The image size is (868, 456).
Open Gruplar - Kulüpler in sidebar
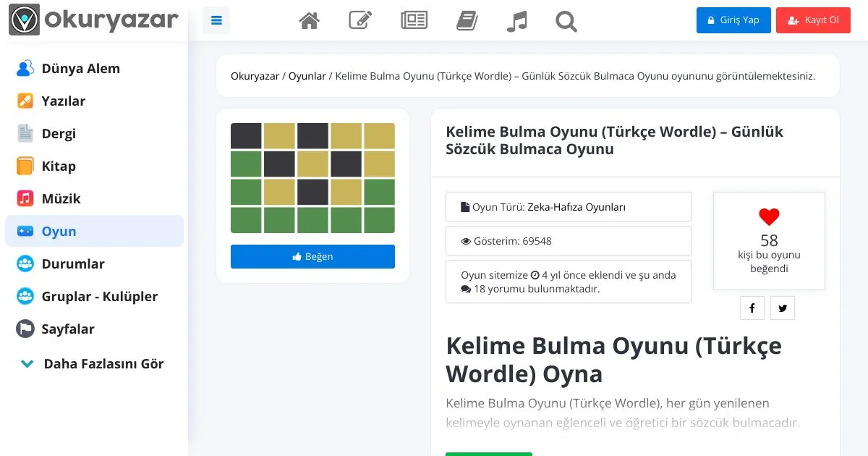(94, 297)
